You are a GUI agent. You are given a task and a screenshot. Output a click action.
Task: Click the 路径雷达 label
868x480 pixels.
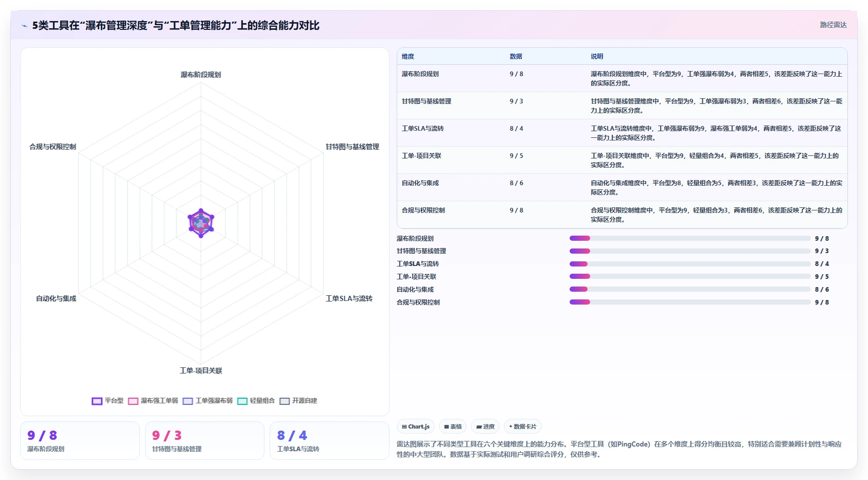coord(833,25)
